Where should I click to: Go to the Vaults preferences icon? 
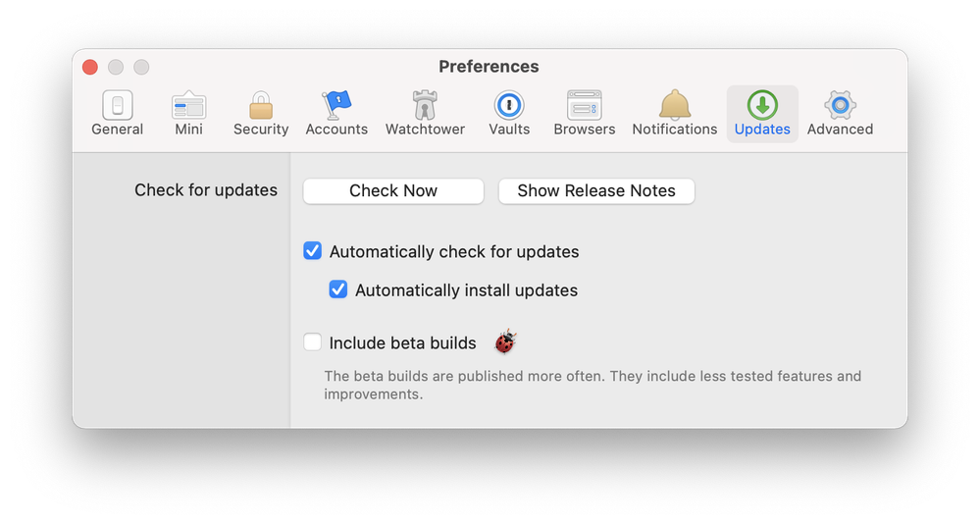coord(509,114)
